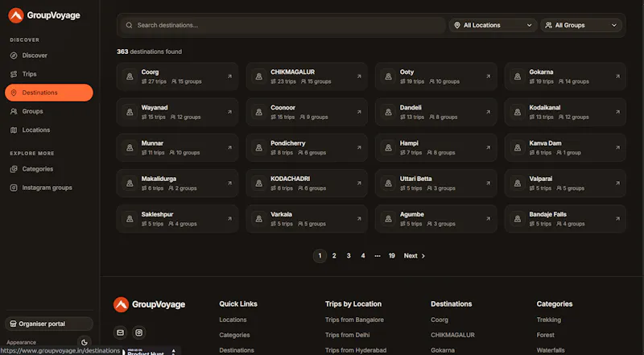Image resolution: width=644 pixels, height=355 pixels.
Task: Open Ooty card arrow icon
Action: [489, 76]
